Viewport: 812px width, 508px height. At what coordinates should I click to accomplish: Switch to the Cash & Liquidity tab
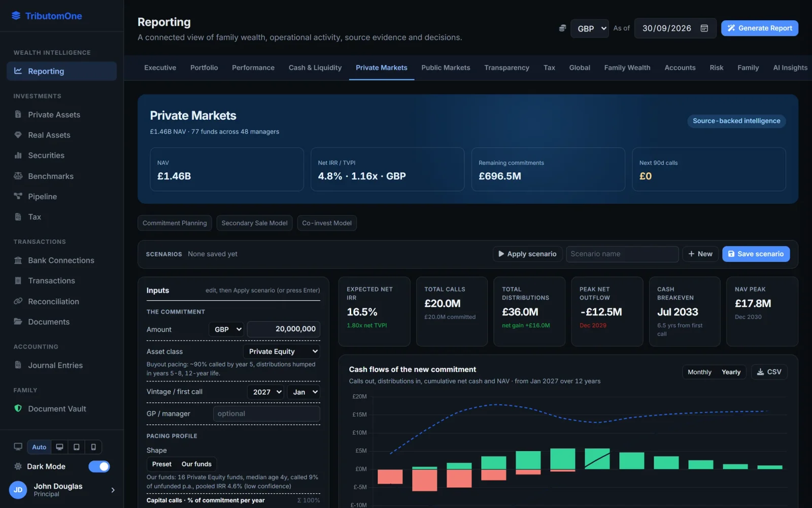click(315, 68)
